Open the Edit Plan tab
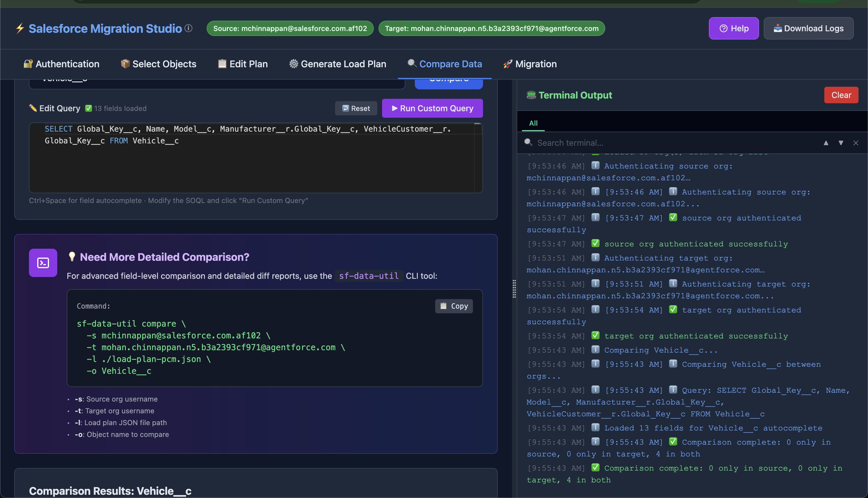This screenshot has height=498, width=868. tap(243, 64)
